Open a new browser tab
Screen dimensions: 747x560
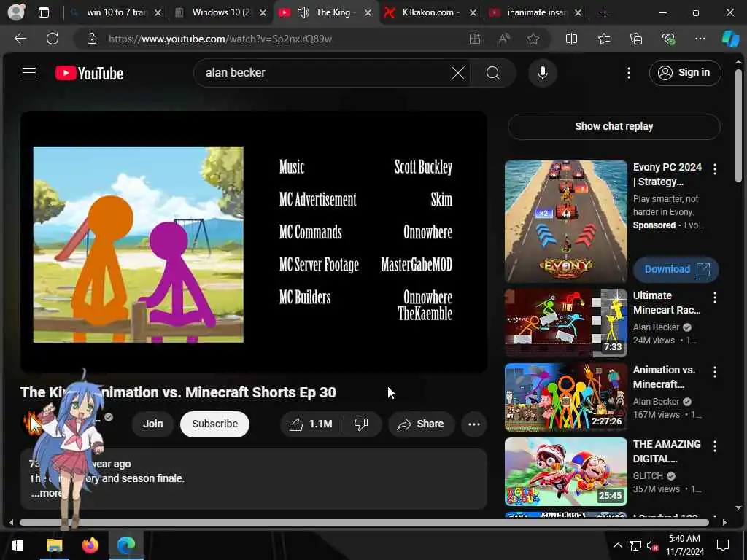coord(605,12)
